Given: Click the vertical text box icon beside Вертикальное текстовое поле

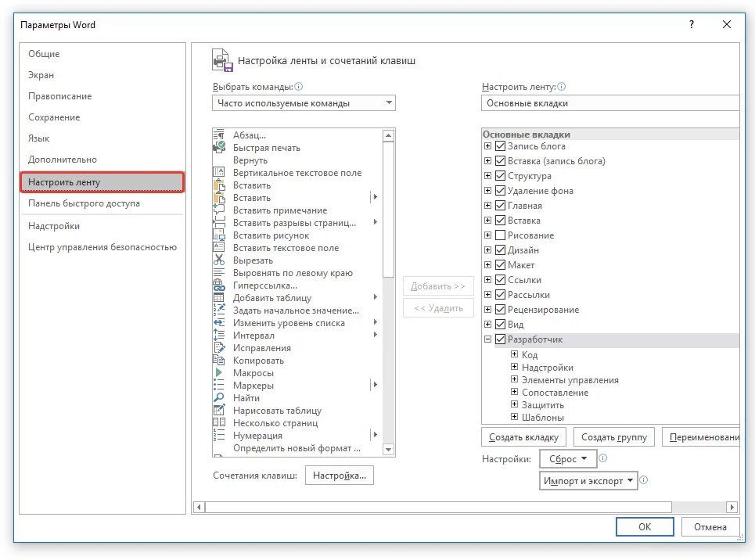Looking at the screenshot, I should [x=218, y=172].
